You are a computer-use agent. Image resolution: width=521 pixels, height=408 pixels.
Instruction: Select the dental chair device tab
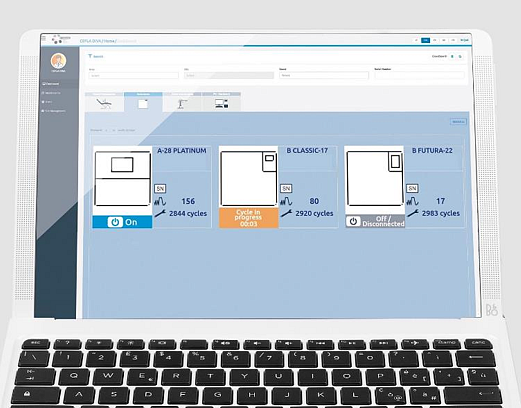click(104, 102)
